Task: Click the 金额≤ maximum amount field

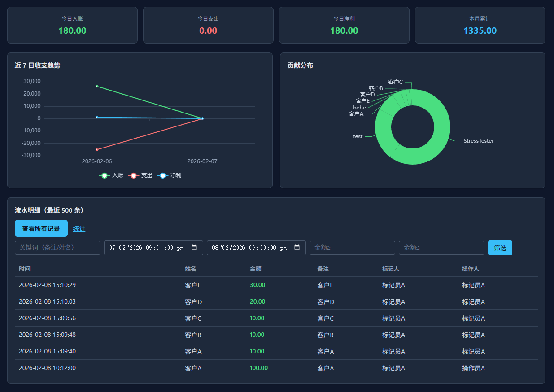Action: click(441, 248)
